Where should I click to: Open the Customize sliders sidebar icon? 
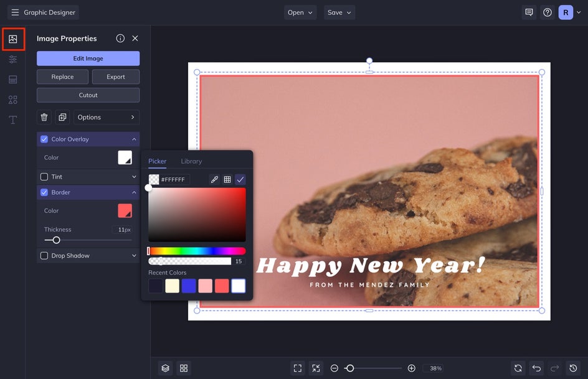pyautogui.click(x=13, y=59)
